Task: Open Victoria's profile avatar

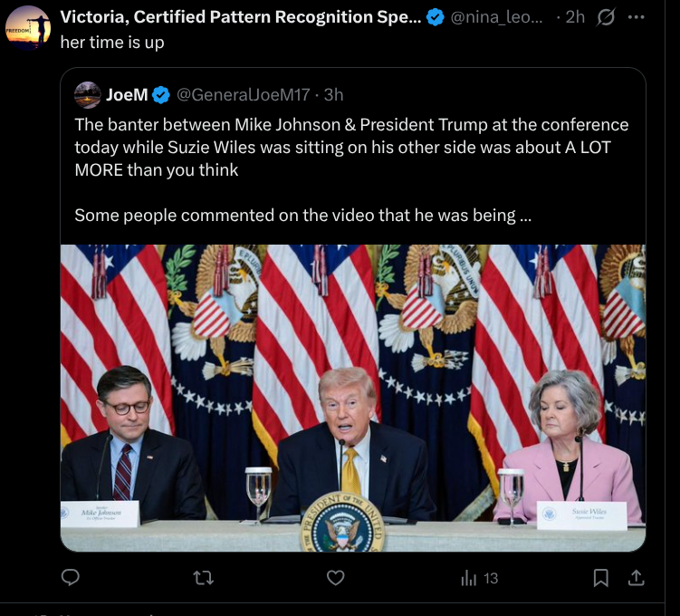Action: [27, 27]
